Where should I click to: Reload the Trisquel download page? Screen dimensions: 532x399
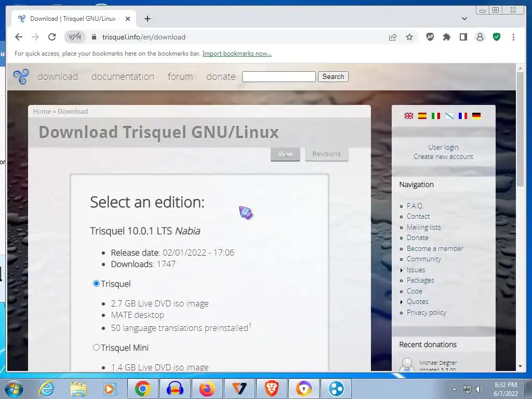(52, 37)
